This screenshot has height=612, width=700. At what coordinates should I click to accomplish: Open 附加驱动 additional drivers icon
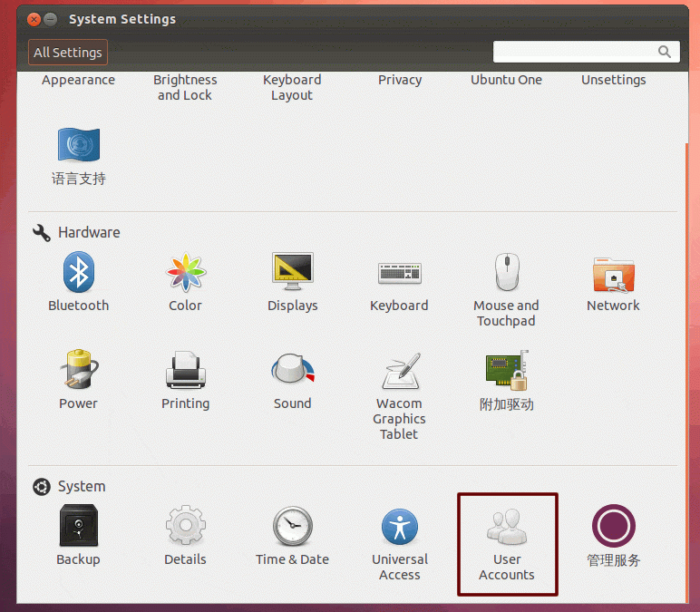pyautogui.click(x=507, y=370)
